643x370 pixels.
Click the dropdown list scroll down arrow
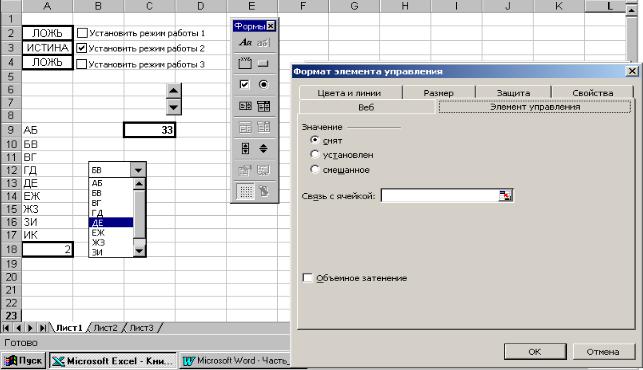[x=139, y=250]
